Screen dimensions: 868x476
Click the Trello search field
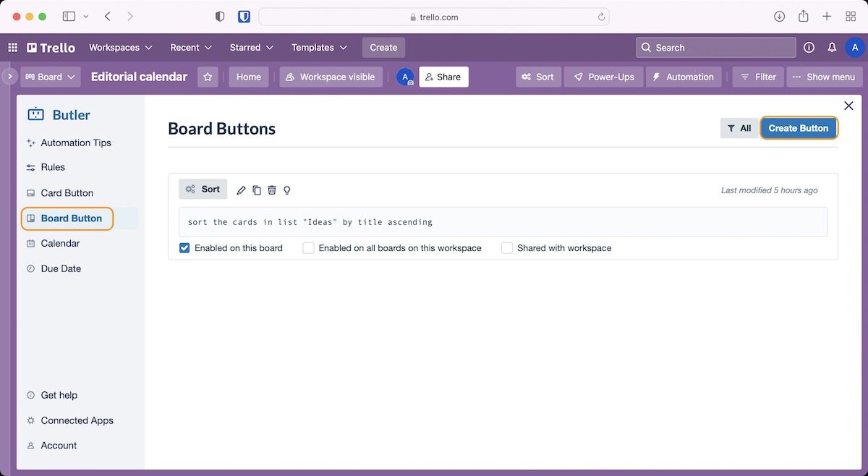(716, 48)
